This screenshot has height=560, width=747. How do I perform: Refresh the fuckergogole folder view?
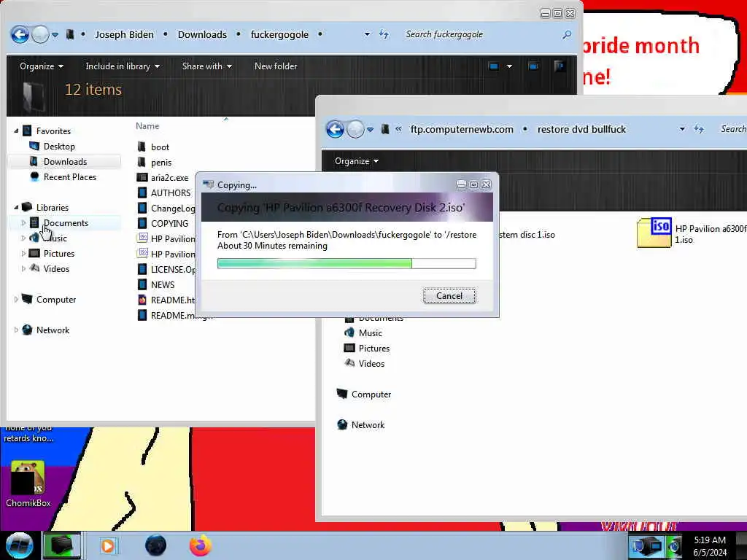point(384,35)
